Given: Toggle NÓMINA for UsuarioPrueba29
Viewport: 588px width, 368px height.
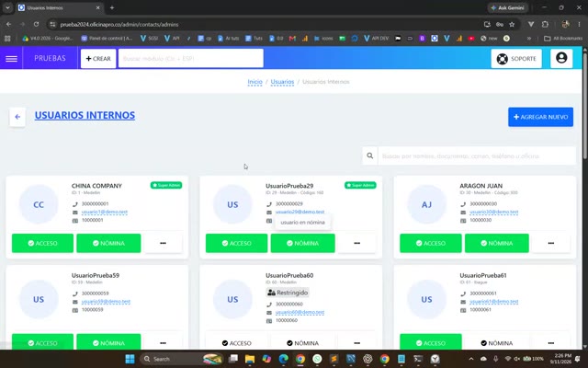Looking at the screenshot, I should click(303, 243).
